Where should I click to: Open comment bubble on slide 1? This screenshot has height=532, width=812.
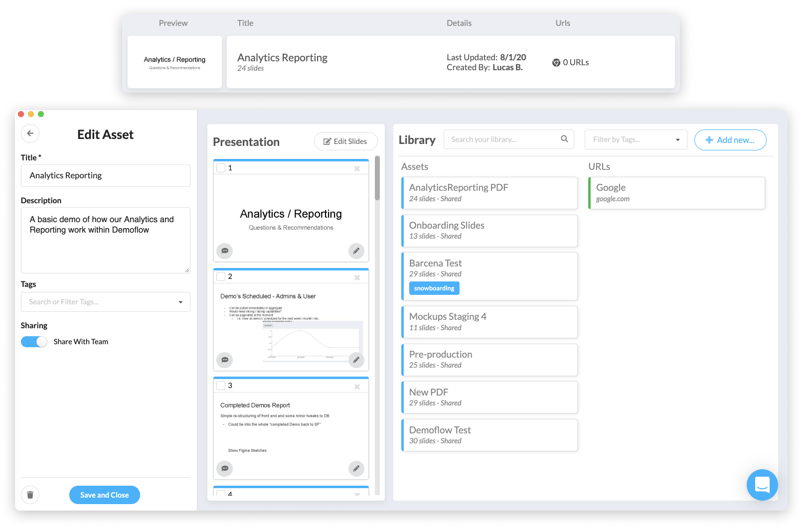click(225, 251)
